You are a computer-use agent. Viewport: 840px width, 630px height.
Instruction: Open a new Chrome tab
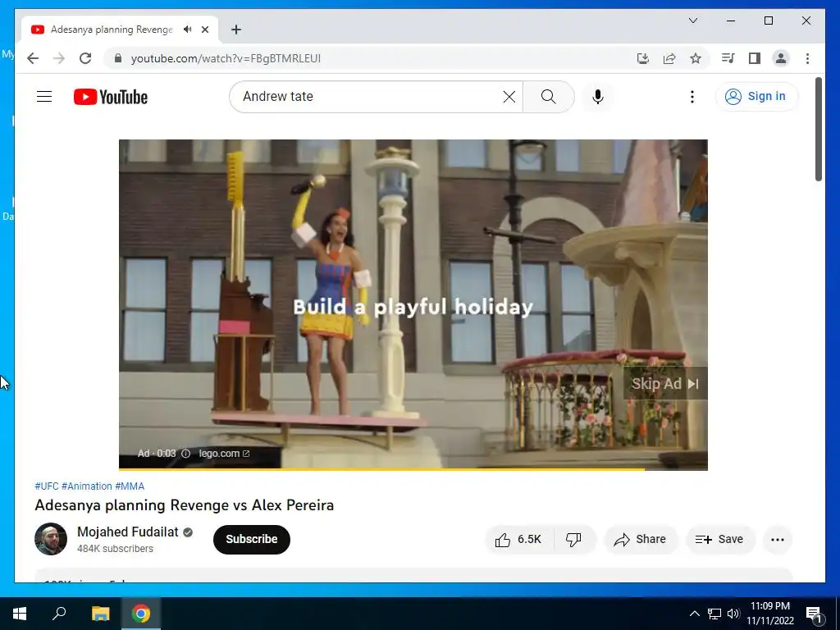click(x=236, y=30)
